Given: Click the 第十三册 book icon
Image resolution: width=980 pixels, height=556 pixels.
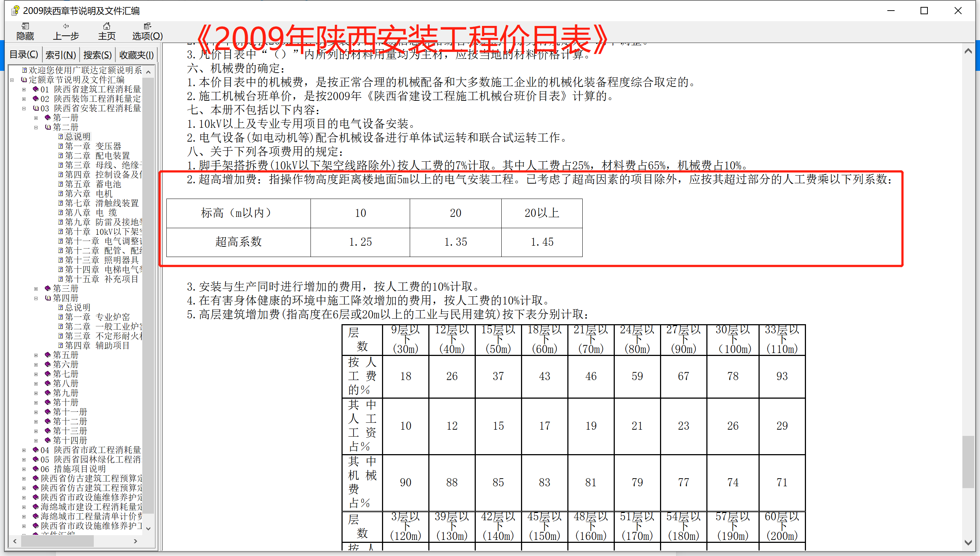Looking at the screenshot, I should coord(48,431).
